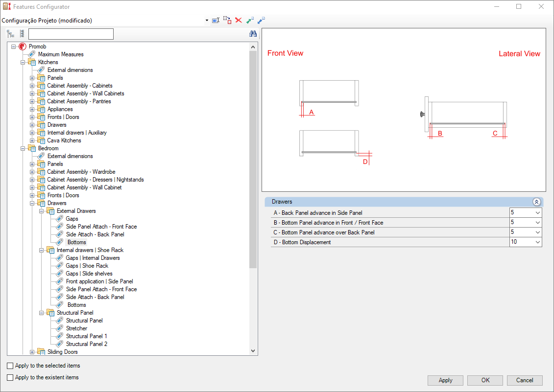
Task: Click the collapse all tree icon
Action: pyautogui.click(x=22, y=34)
